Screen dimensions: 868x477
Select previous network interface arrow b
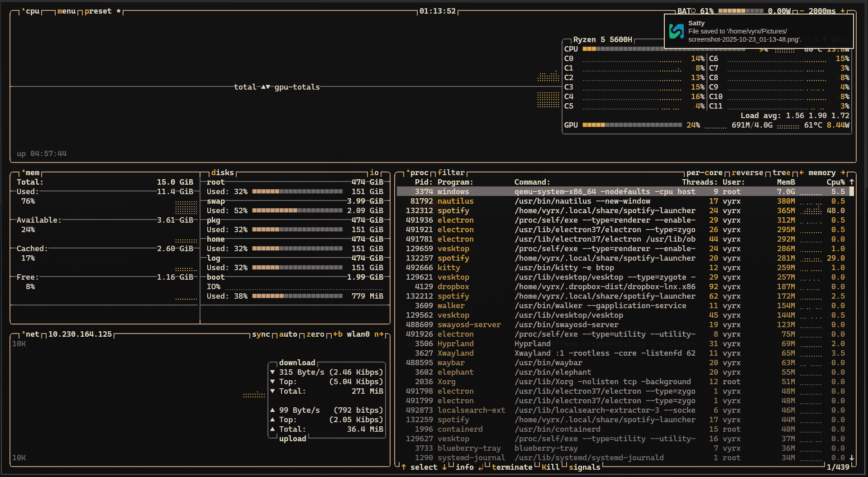tap(338, 334)
